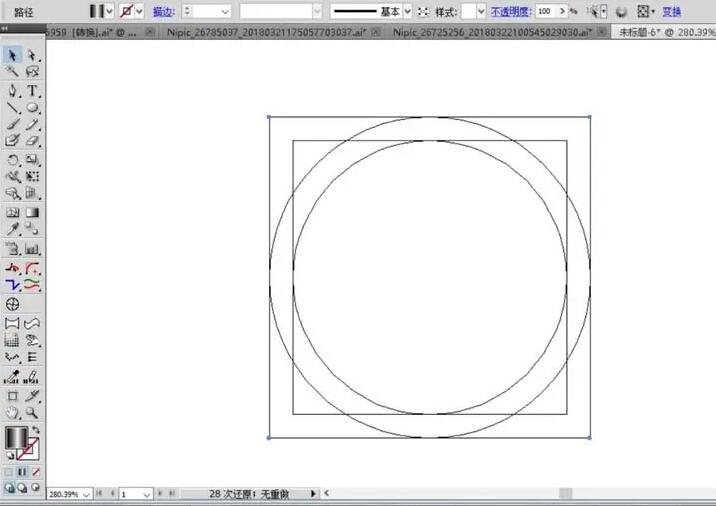The height and width of the screenshot is (506, 716).
Task: Close the Nipic_26725256 document tab
Action: (x=602, y=32)
